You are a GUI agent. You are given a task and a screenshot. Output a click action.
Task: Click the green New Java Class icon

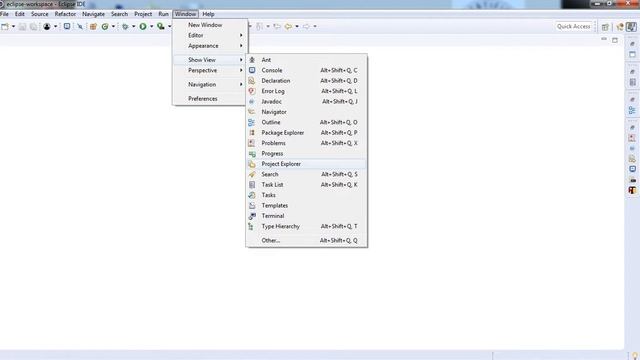(105, 27)
